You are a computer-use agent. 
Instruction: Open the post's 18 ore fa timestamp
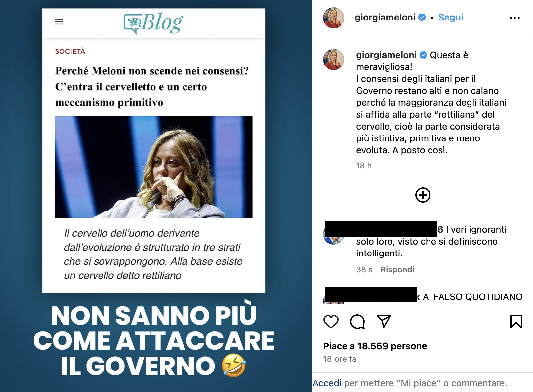coord(340,359)
